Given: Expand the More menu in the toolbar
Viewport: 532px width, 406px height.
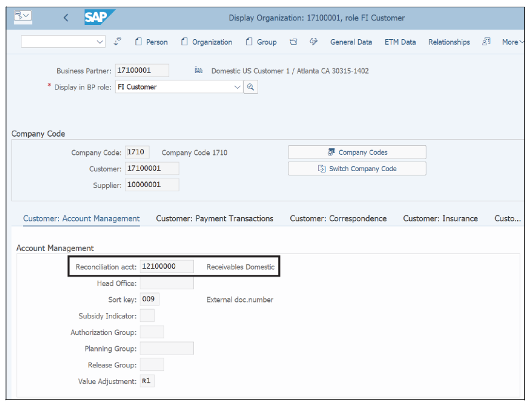Looking at the screenshot, I should pyautogui.click(x=513, y=42).
